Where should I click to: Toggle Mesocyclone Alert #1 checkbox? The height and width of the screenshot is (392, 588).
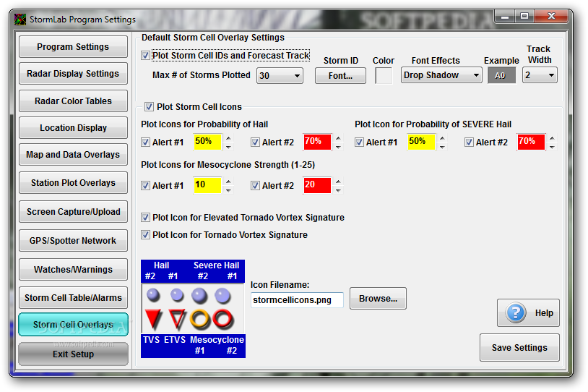tap(145, 185)
